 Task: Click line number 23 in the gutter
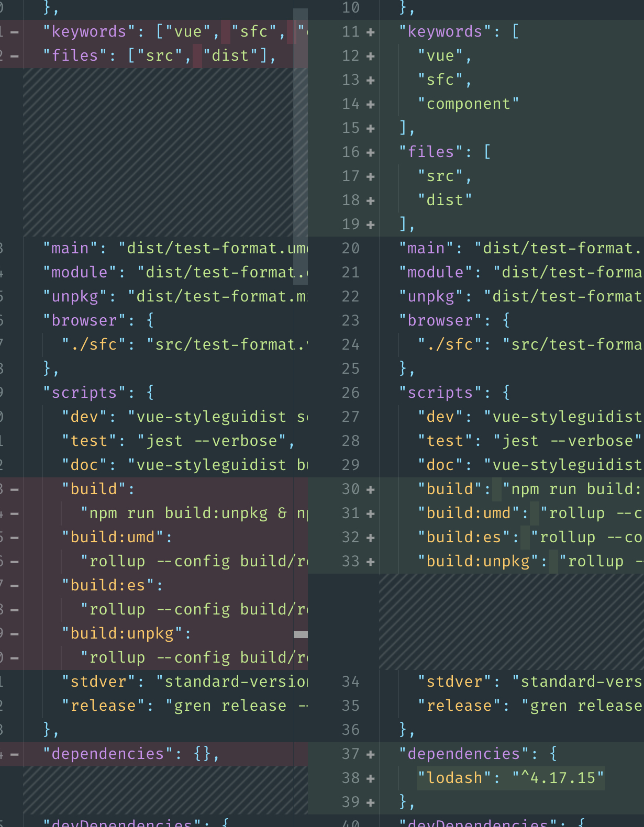point(351,320)
